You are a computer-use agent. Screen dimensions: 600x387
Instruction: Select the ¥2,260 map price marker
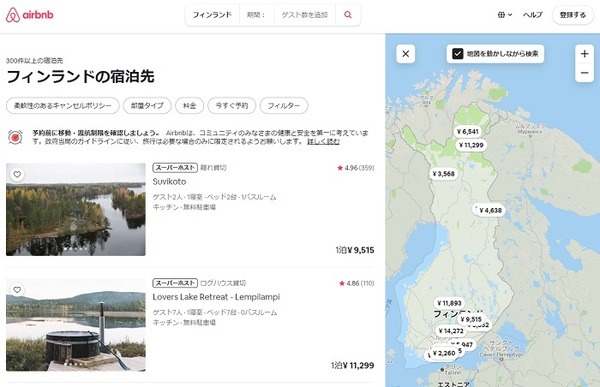(x=444, y=353)
